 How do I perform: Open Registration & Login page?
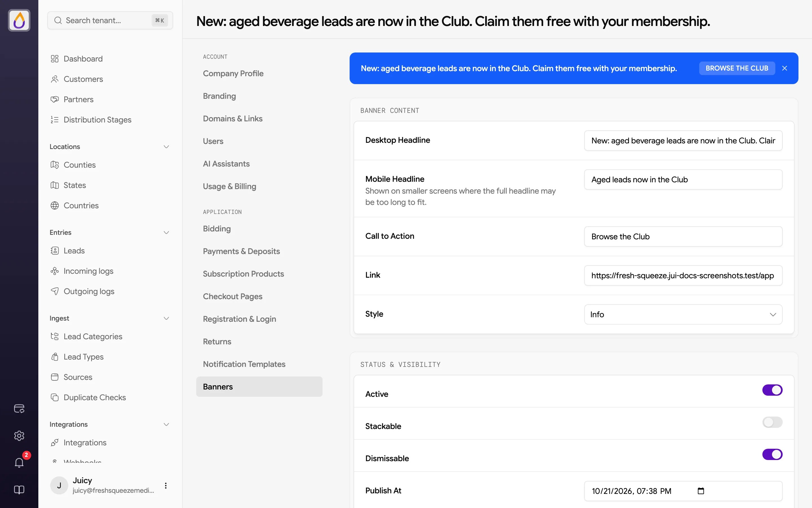(x=239, y=319)
